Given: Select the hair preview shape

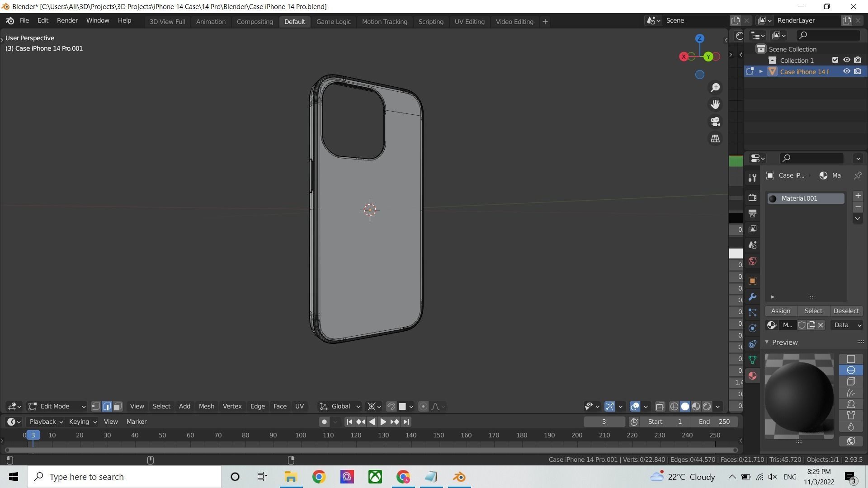Looking at the screenshot, I should [x=851, y=393].
